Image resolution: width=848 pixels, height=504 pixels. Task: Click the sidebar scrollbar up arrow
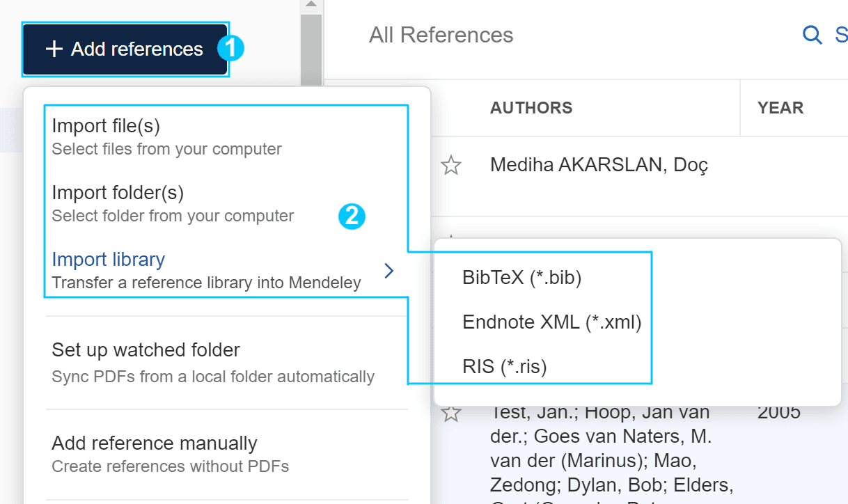[x=311, y=5]
